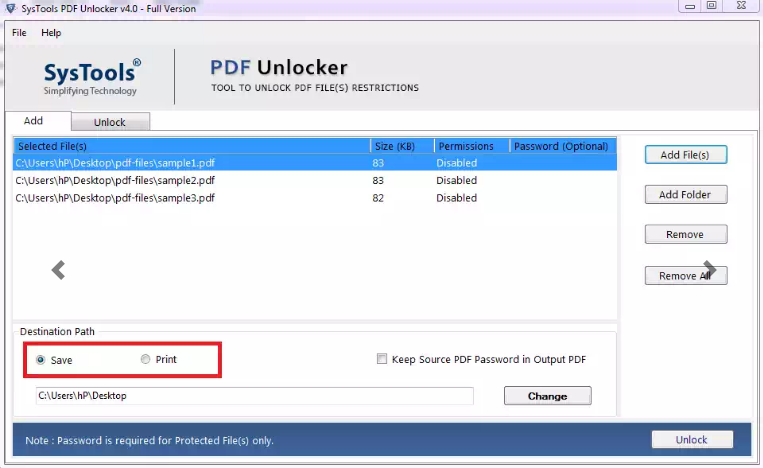
Task: Select the sample1.pdf file row
Action: pos(315,162)
